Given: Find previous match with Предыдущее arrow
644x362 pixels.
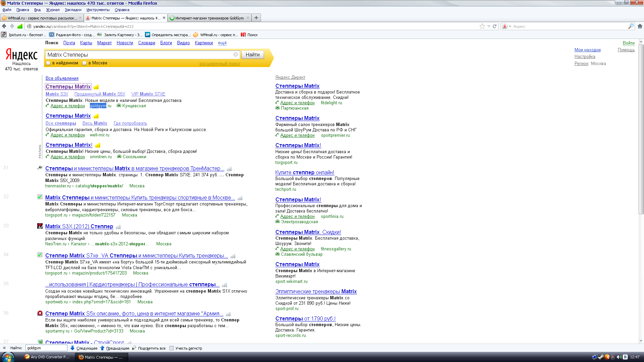Looking at the screenshot, I should 115,348.
